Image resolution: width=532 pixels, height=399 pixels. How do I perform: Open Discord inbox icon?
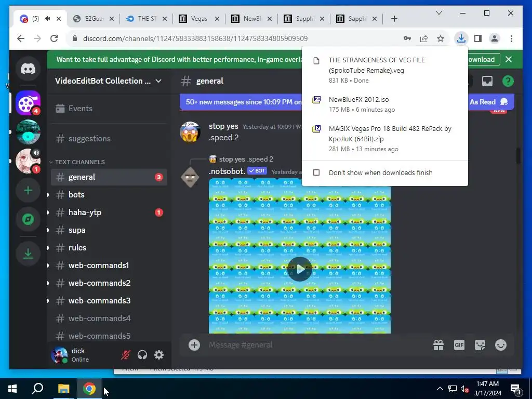(x=487, y=81)
